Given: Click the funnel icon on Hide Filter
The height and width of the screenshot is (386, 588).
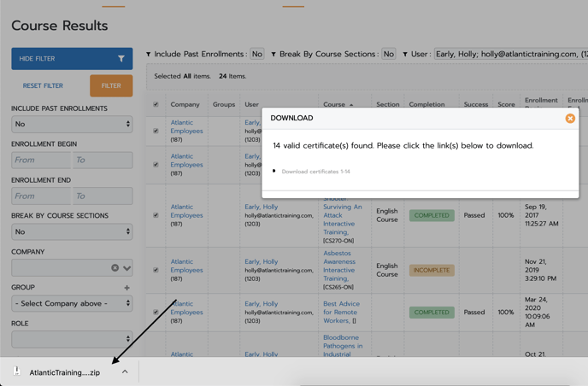Looking at the screenshot, I should (121, 58).
